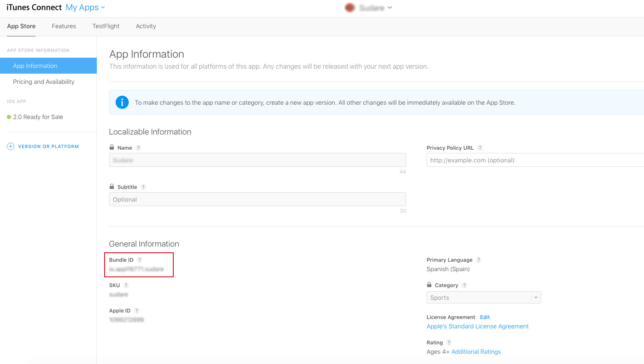Image resolution: width=644 pixels, height=364 pixels.
Task: Click the Edit link for License Agreement
Action: click(x=485, y=317)
